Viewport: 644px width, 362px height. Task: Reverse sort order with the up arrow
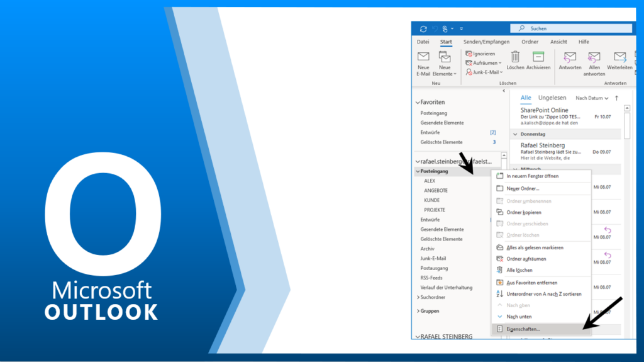(616, 98)
